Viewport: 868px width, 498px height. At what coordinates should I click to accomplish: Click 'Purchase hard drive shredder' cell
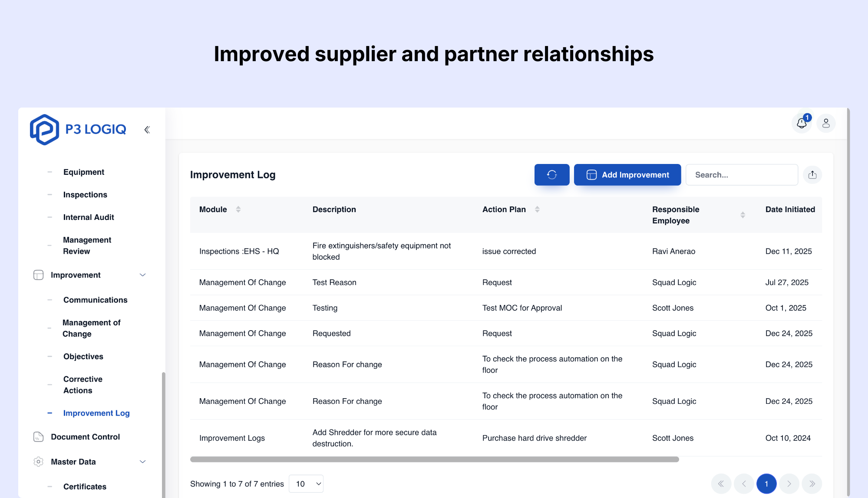(x=535, y=438)
